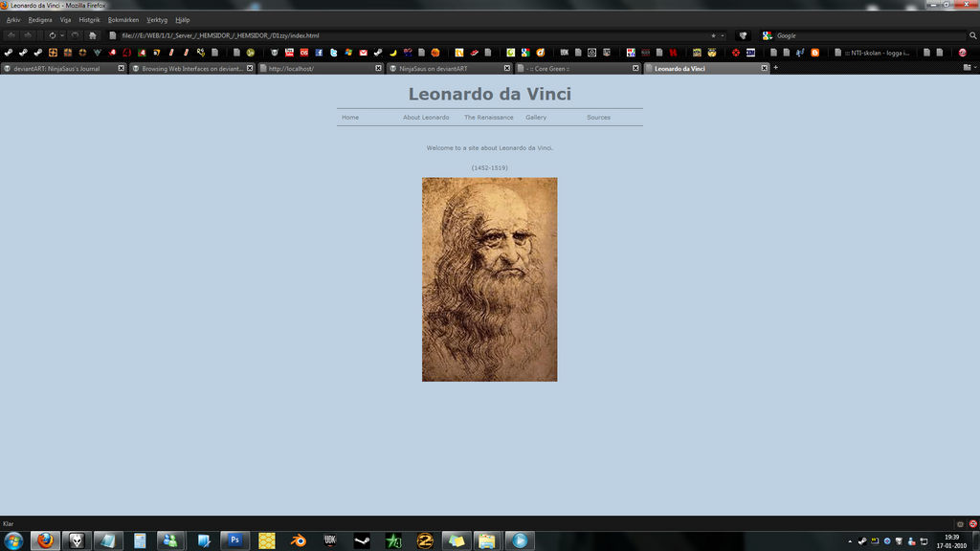980x551 pixels.
Task: Close the Core Green tab
Action: (x=635, y=68)
